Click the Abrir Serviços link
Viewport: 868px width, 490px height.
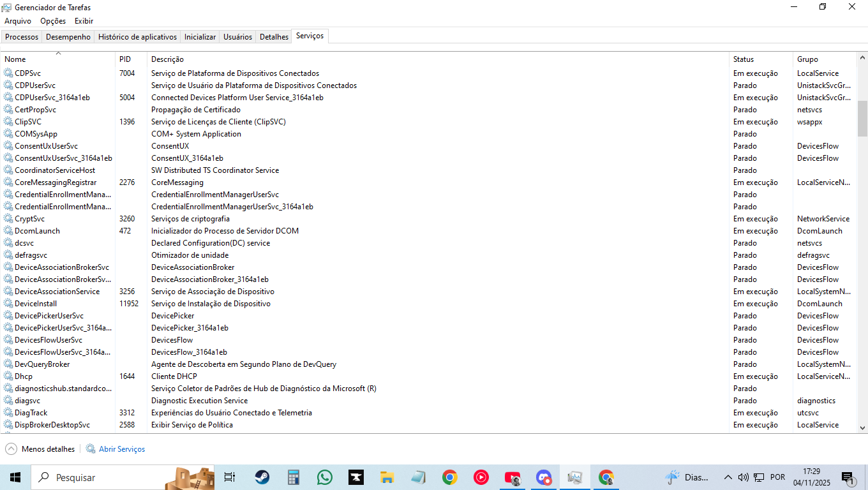coord(122,449)
